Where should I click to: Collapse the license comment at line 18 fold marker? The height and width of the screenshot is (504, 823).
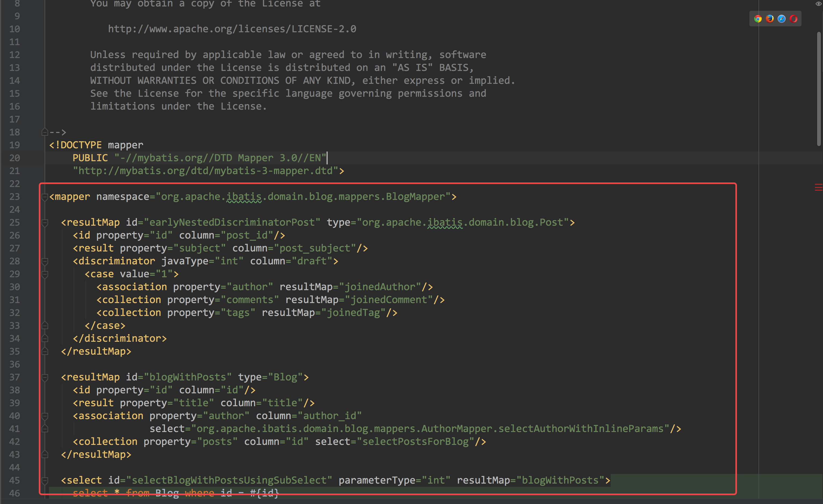pos(45,132)
